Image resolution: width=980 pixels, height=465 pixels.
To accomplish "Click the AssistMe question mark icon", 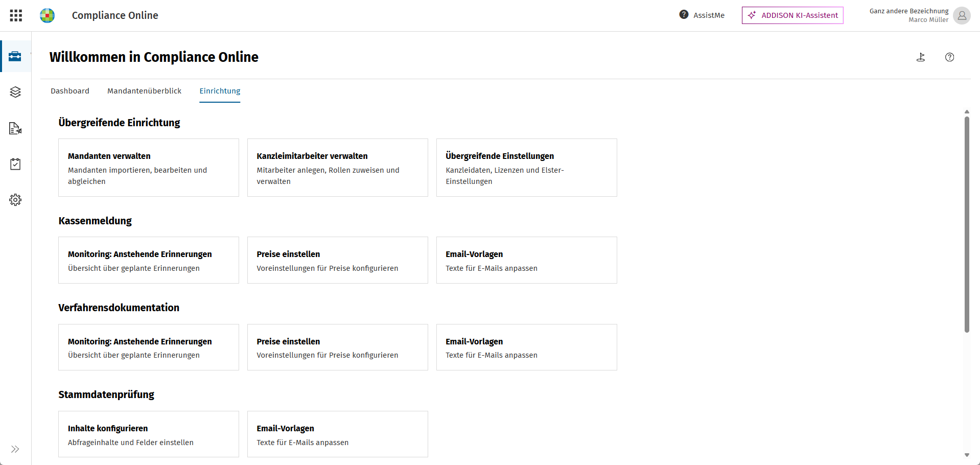I will pos(684,15).
